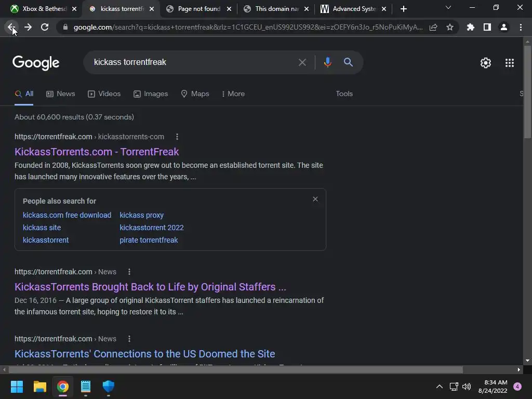Click the Google logo
This screenshot has width=532, height=399.
pos(36,63)
